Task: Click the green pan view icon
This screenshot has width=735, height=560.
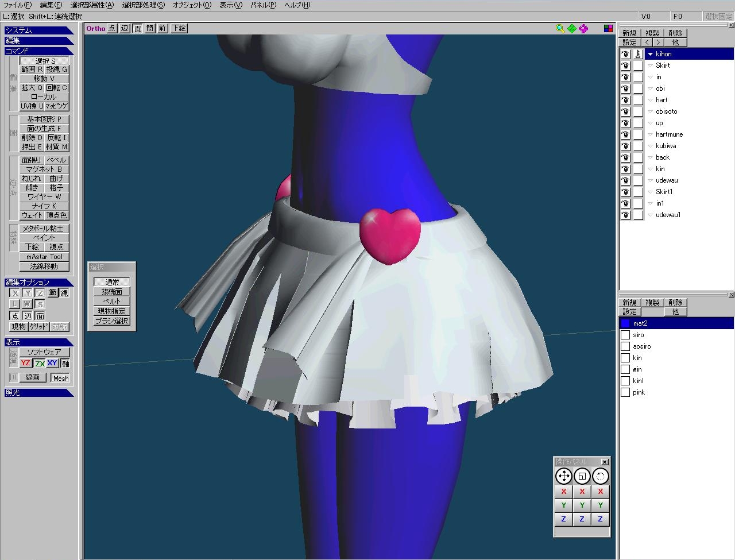Action: [572, 28]
